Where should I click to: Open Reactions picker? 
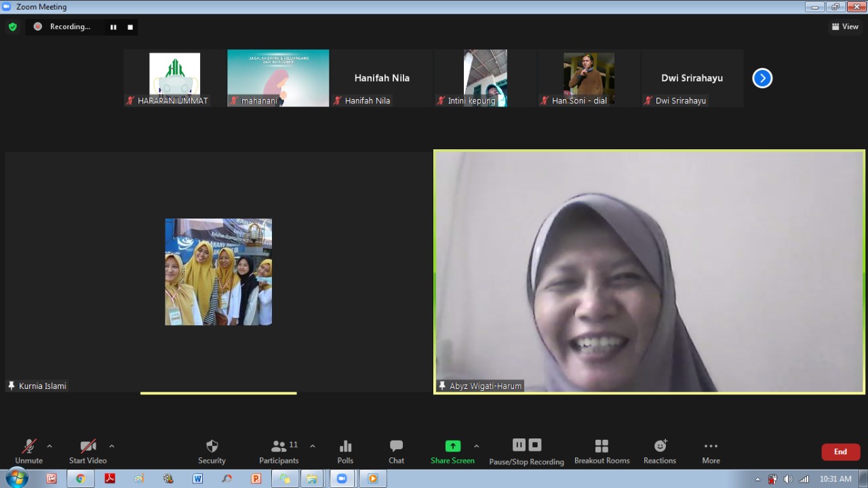tap(660, 451)
